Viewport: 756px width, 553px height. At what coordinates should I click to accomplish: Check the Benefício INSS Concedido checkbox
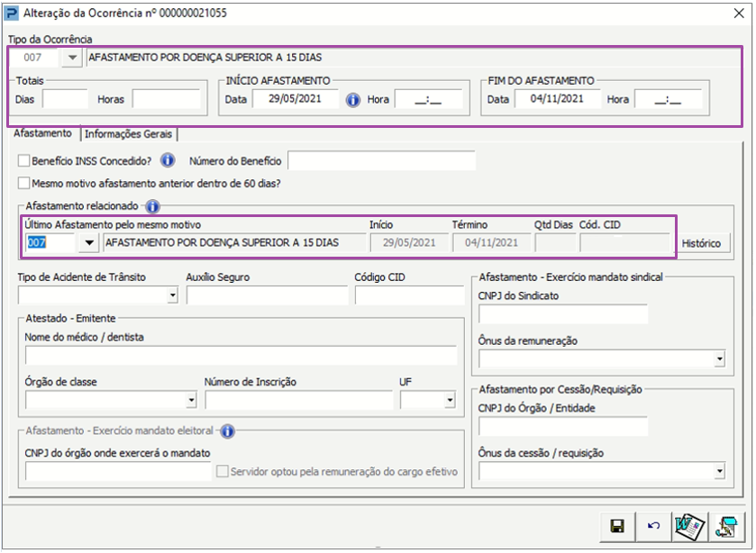click(22, 160)
